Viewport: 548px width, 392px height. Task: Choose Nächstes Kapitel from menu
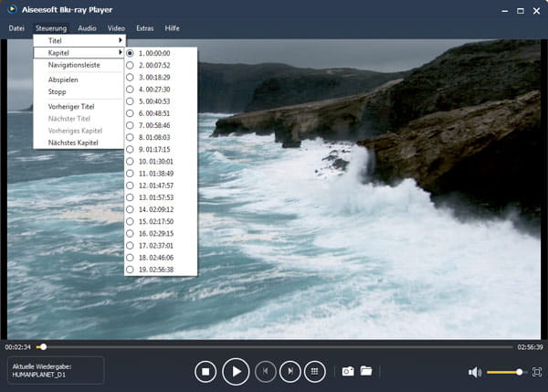click(x=73, y=142)
